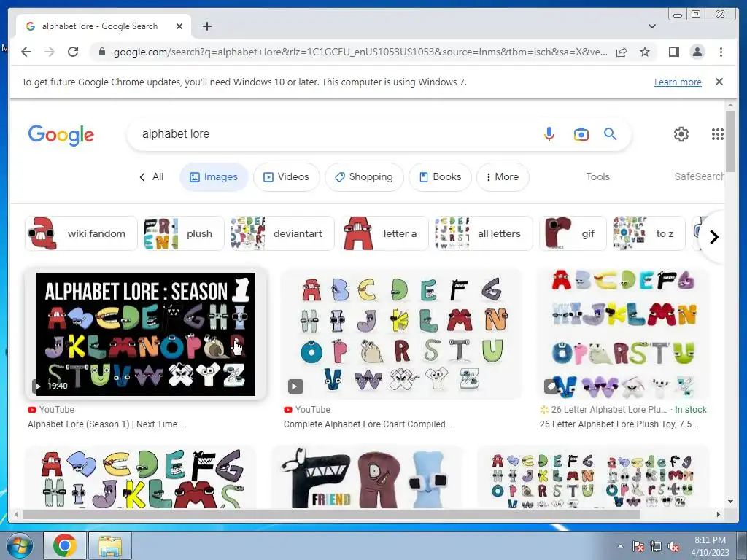Click the muted volume tray icon

pos(673,546)
